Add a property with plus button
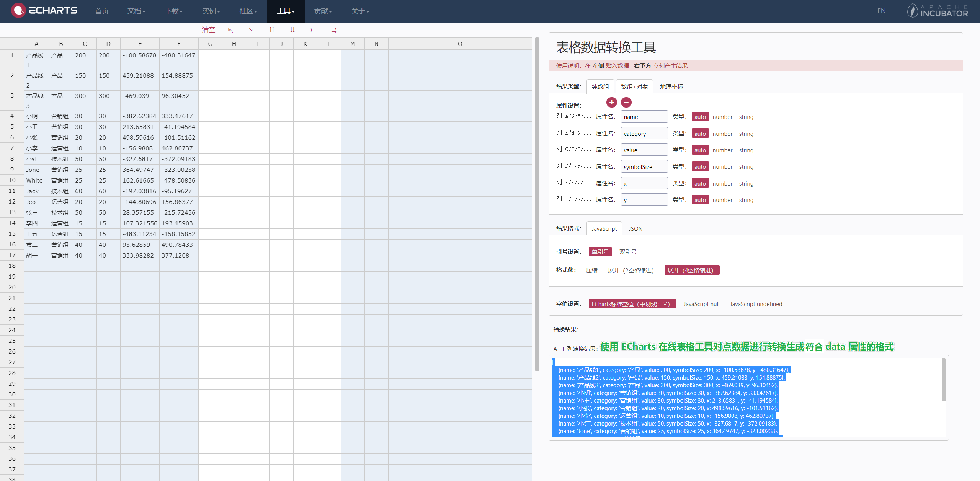980x481 pixels. (x=612, y=102)
